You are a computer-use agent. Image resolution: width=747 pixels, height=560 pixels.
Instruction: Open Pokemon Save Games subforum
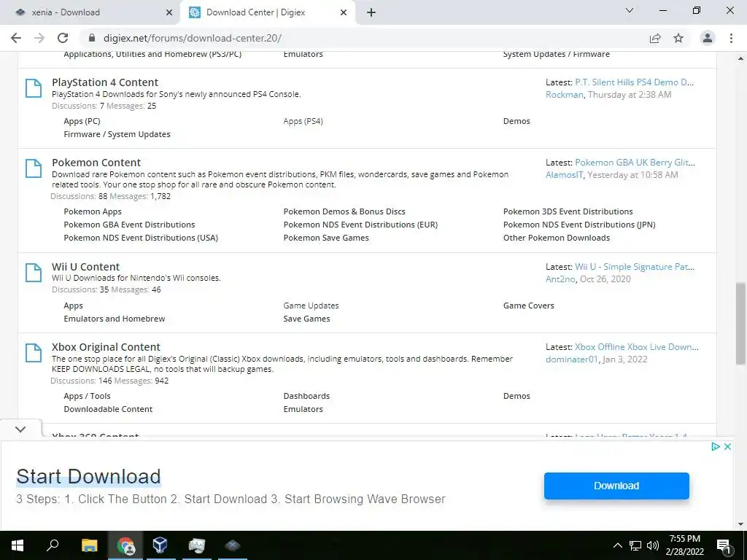[326, 238]
